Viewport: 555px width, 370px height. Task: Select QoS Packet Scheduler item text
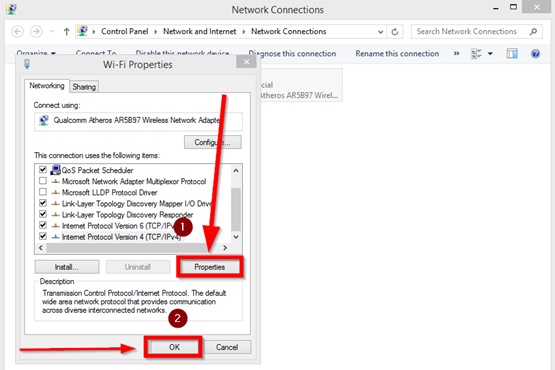97,170
